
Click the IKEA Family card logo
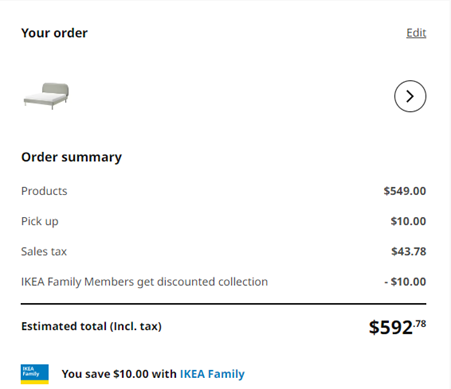(x=35, y=374)
